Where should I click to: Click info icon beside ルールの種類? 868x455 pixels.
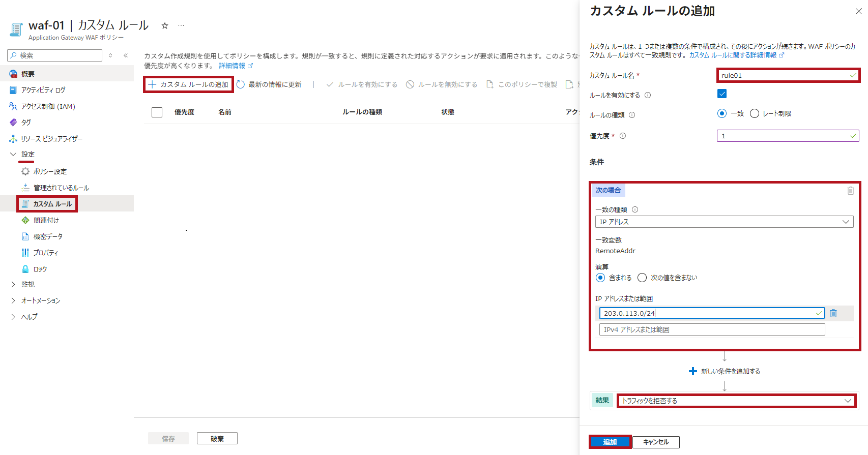(632, 115)
